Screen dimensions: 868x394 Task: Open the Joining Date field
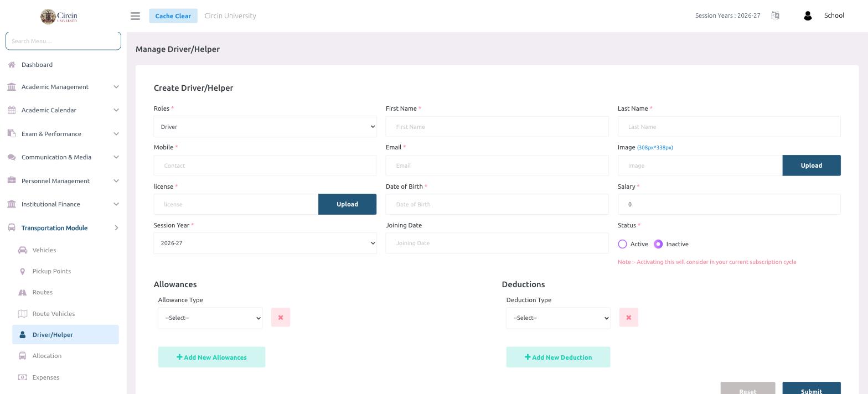coord(497,243)
